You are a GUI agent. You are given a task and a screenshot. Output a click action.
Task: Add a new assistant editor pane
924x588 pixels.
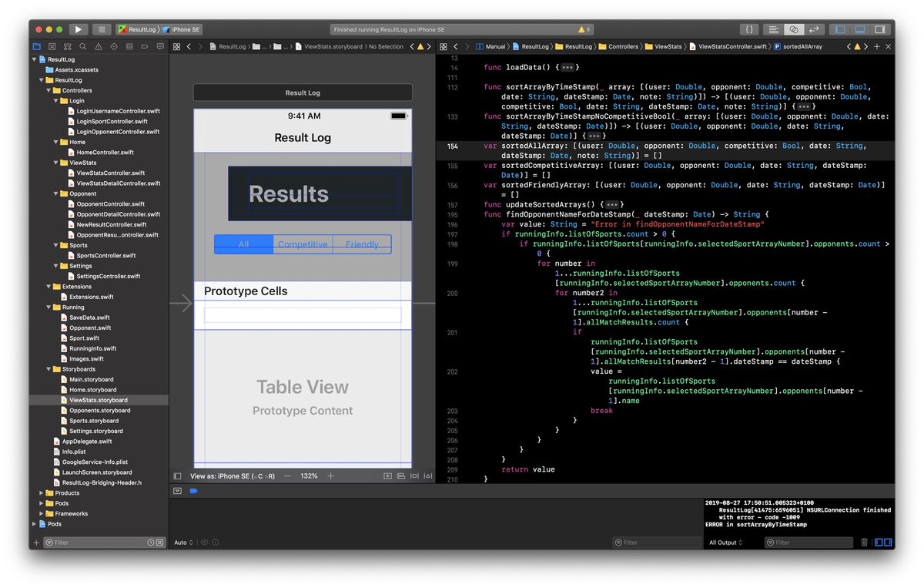(876, 46)
